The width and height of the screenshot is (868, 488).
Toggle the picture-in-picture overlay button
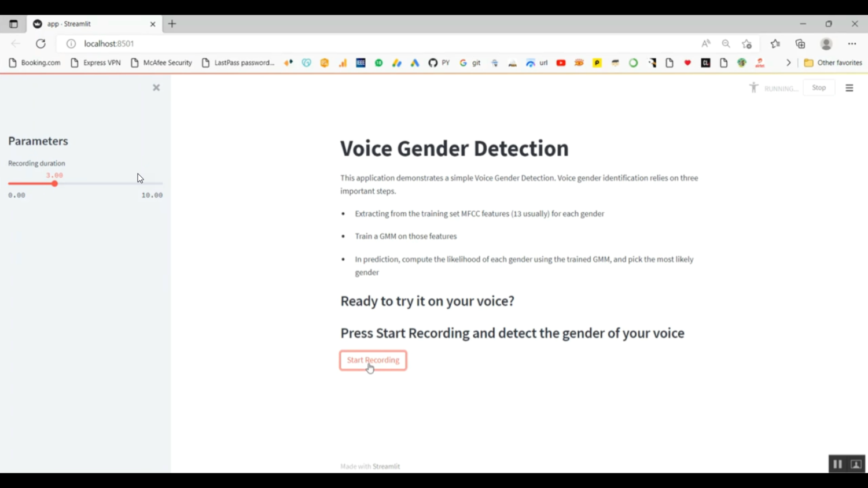856,464
